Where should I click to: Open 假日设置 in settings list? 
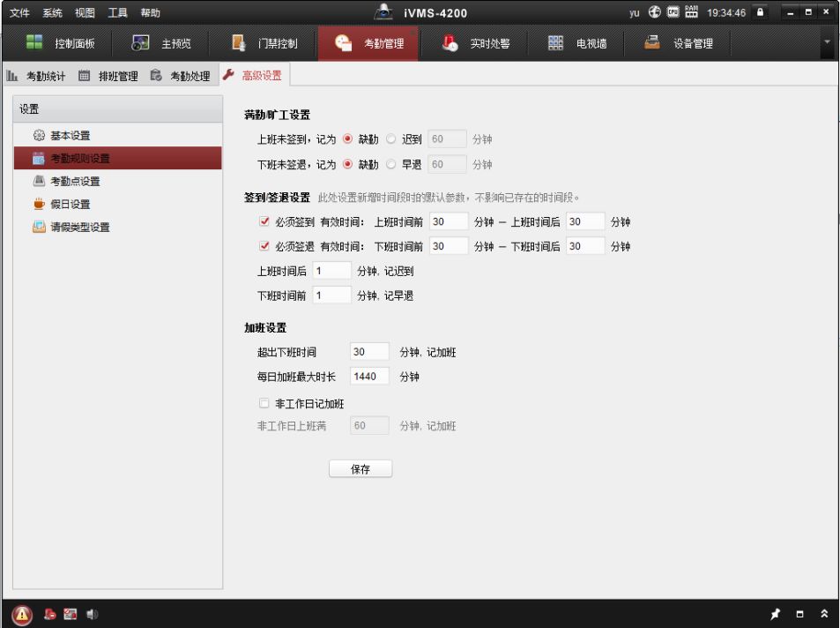coord(69,204)
